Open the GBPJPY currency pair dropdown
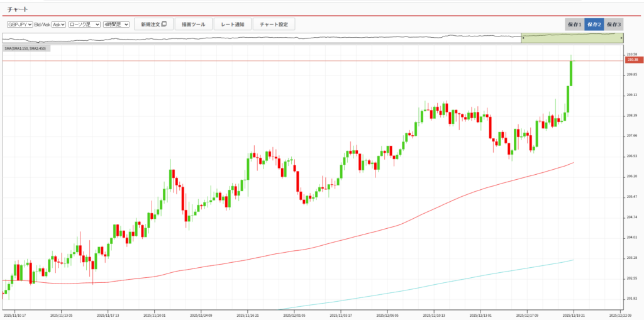The image size is (644, 320). tap(19, 25)
